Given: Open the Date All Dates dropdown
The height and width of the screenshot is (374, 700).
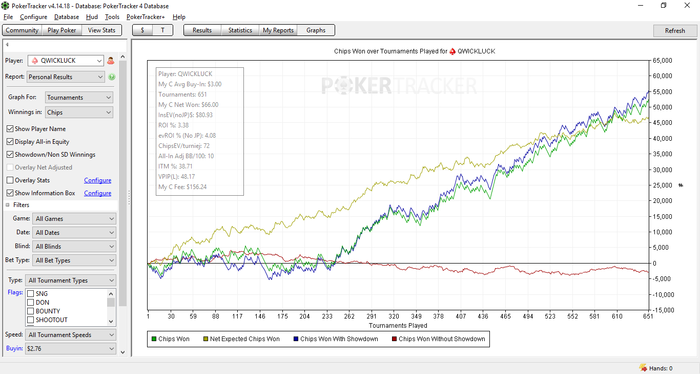Looking at the screenshot, I should coord(74,233).
